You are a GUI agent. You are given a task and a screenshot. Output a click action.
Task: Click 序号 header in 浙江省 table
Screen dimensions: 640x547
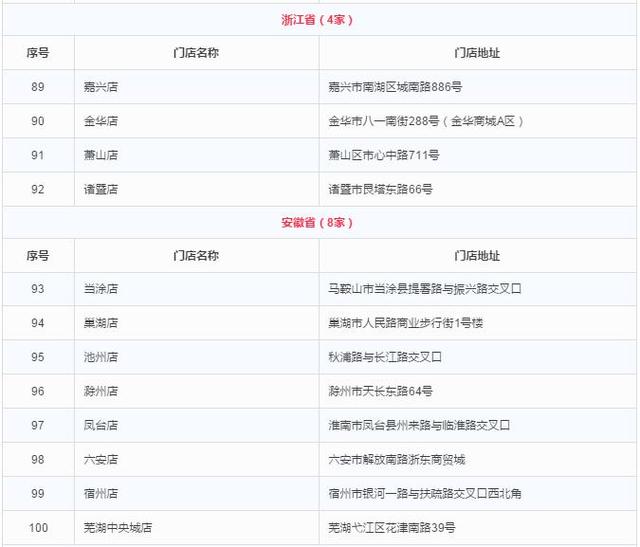tap(38, 53)
